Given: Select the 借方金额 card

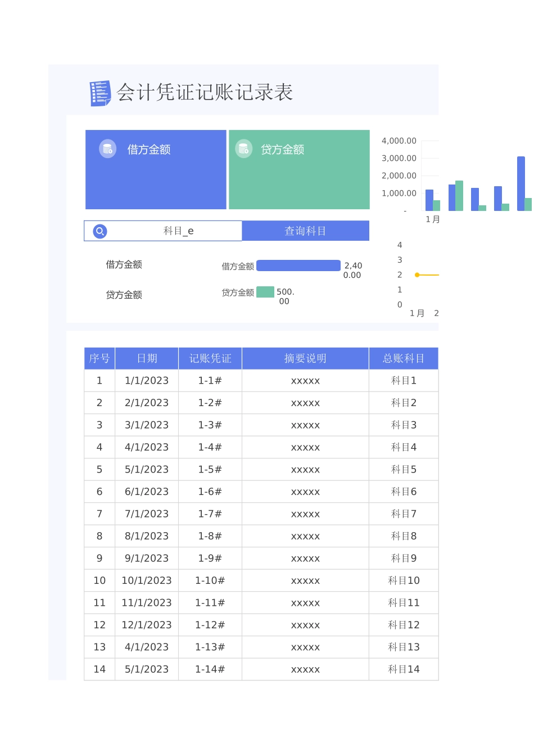Looking at the screenshot, I should (156, 169).
